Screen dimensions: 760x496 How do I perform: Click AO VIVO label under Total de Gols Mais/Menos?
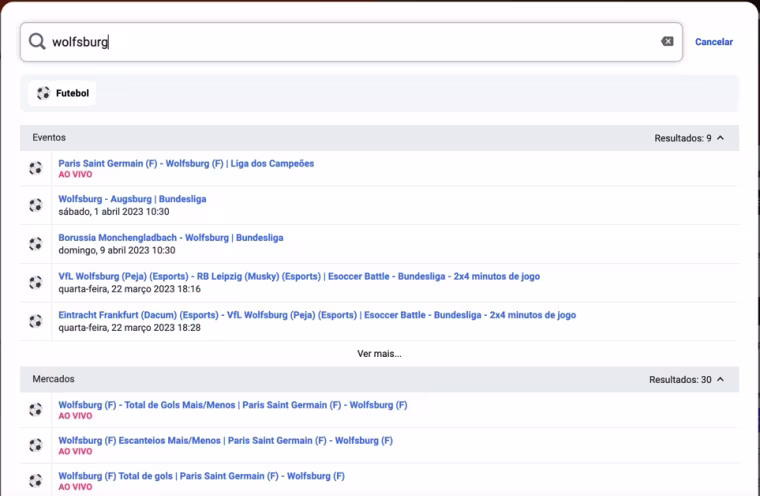pyautogui.click(x=75, y=416)
